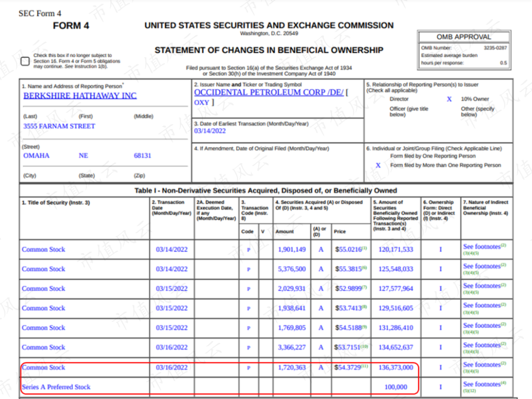
Task: Click the OMAHA city text
Action: [x=36, y=155]
